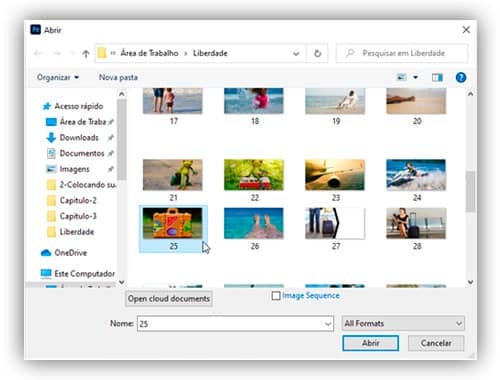Open Imagens in the sidebar
The height and width of the screenshot is (380, 500).
click(79, 169)
